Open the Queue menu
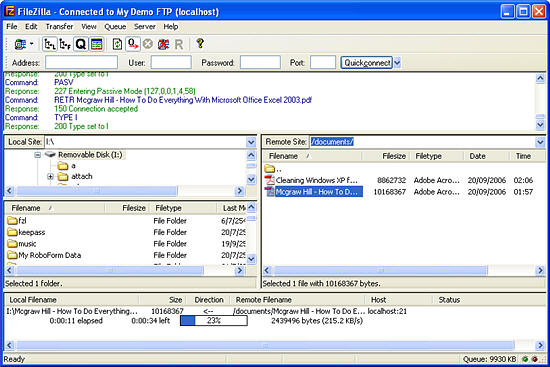 [x=115, y=27]
